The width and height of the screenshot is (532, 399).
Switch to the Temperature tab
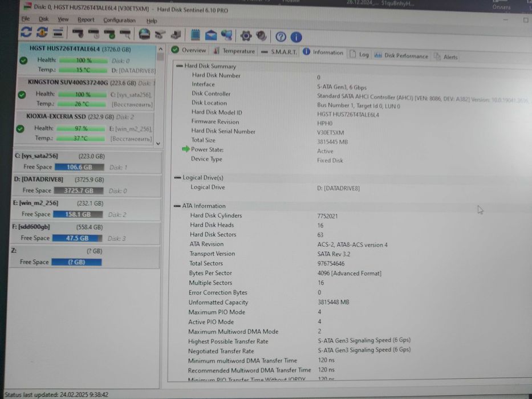(234, 51)
